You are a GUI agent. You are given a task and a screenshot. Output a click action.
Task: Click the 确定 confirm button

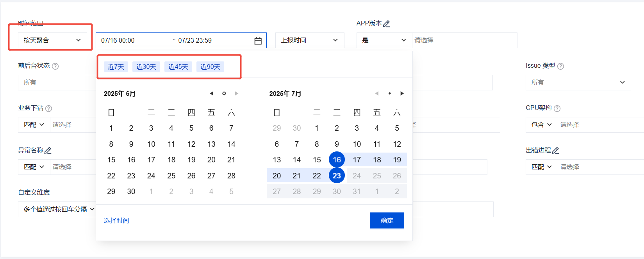pyautogui.click(x=387, y=221)
